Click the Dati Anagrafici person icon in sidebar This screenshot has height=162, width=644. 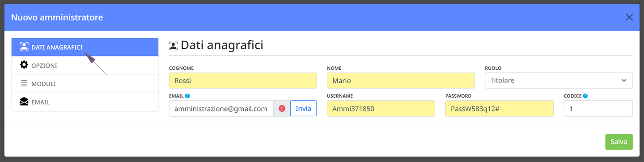pos(24,47)
